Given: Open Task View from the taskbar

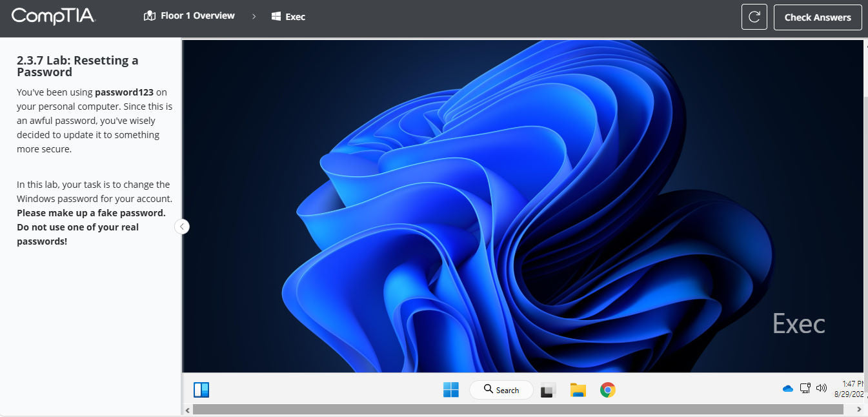Looking at the screenshot, I should coord(547,390).
